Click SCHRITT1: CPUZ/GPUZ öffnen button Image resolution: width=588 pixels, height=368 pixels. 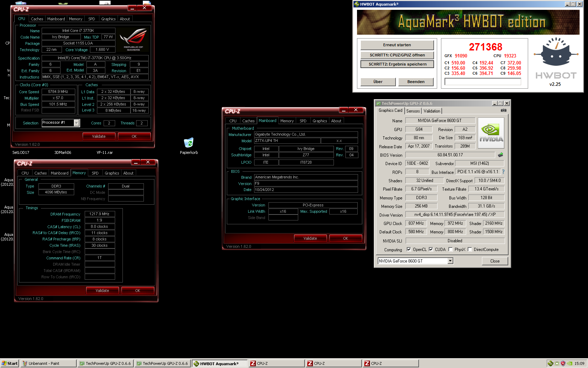coord(397,55)
